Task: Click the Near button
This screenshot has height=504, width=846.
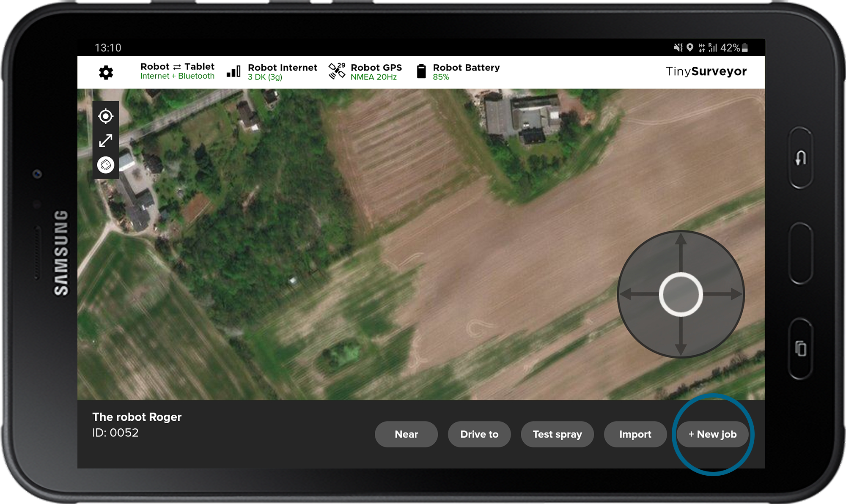Action: pos(406,434)
